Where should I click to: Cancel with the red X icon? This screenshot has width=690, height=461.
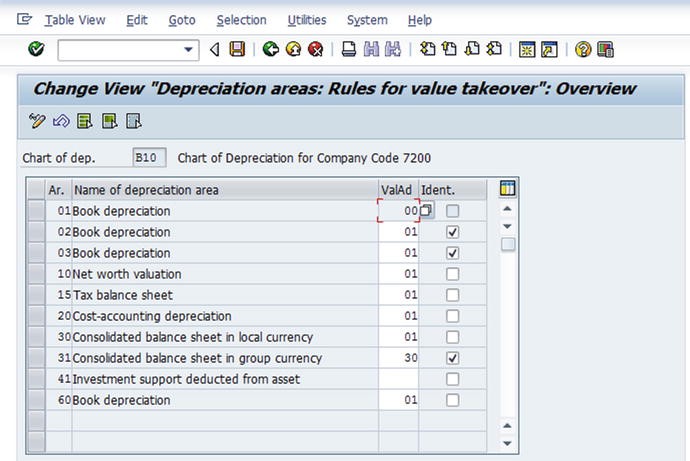tap(316, 49)
